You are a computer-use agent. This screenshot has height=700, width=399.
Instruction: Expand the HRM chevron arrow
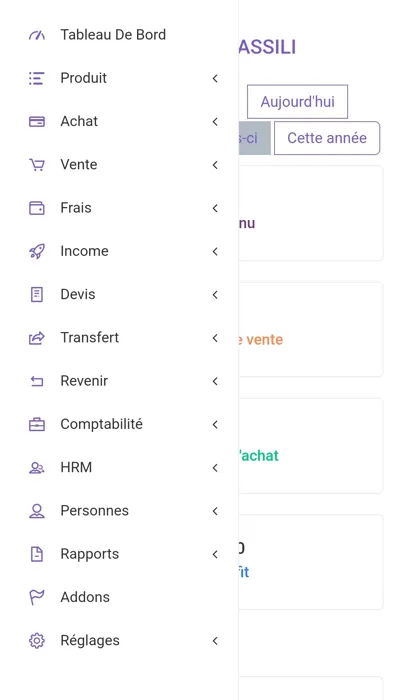click(215, 467)
